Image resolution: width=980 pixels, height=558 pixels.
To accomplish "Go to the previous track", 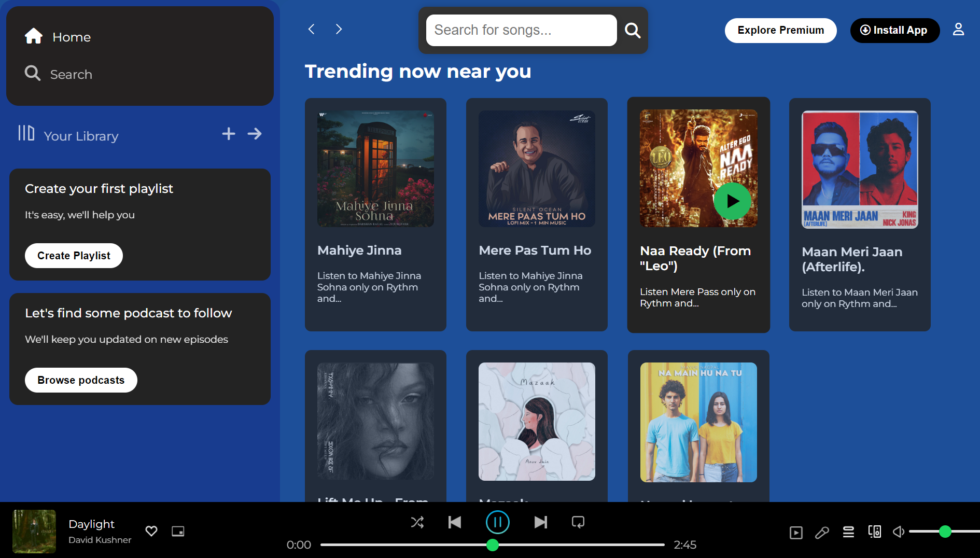I will pyautogui.click(x=455, y=522).
